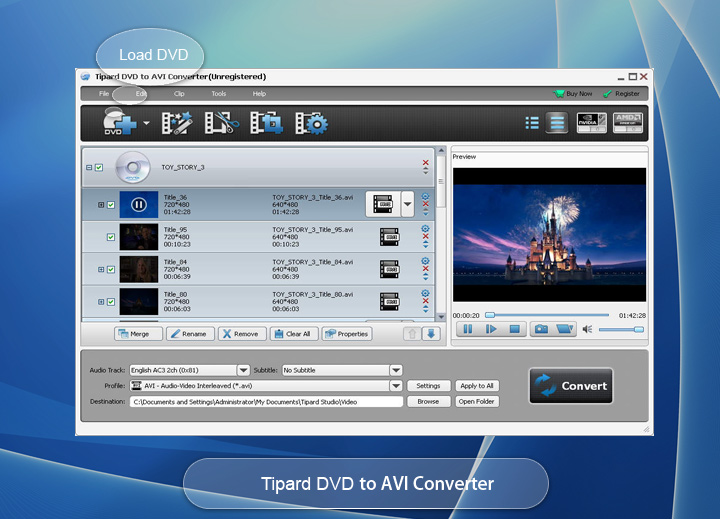Mute the preview speaker icon

pos(587,329)
